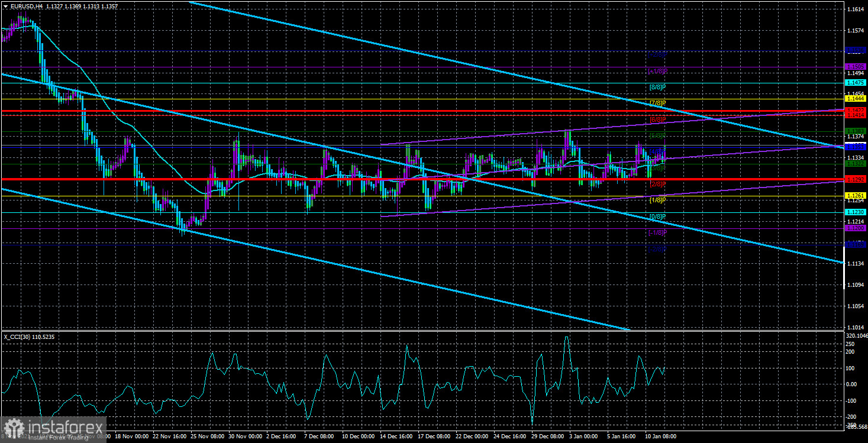Open the chart dropdown triangle beside EURUSD,H4
868x443 pixels.
point(5,7)
